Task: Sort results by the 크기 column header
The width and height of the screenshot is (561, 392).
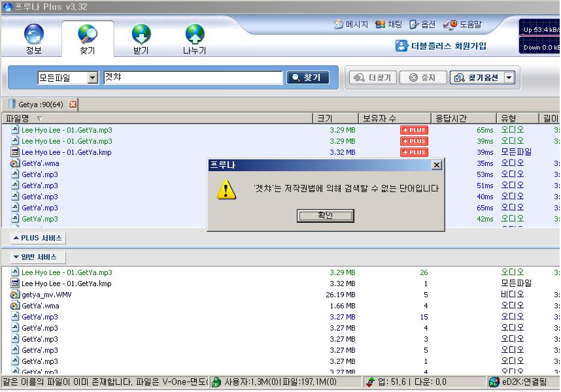Action: [335, 118]
